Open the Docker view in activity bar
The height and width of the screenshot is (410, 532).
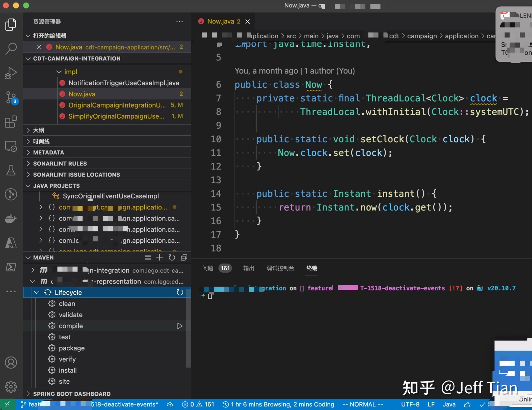(11, 219)
